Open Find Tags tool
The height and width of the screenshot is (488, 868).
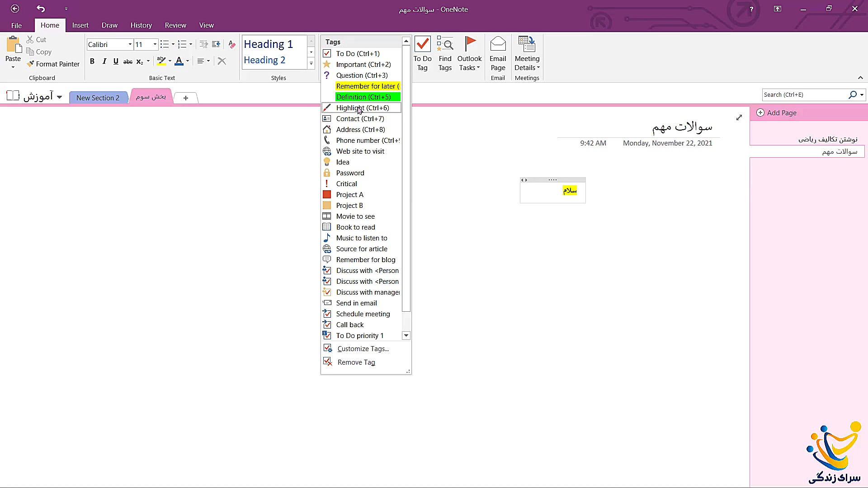pos(445,53)
